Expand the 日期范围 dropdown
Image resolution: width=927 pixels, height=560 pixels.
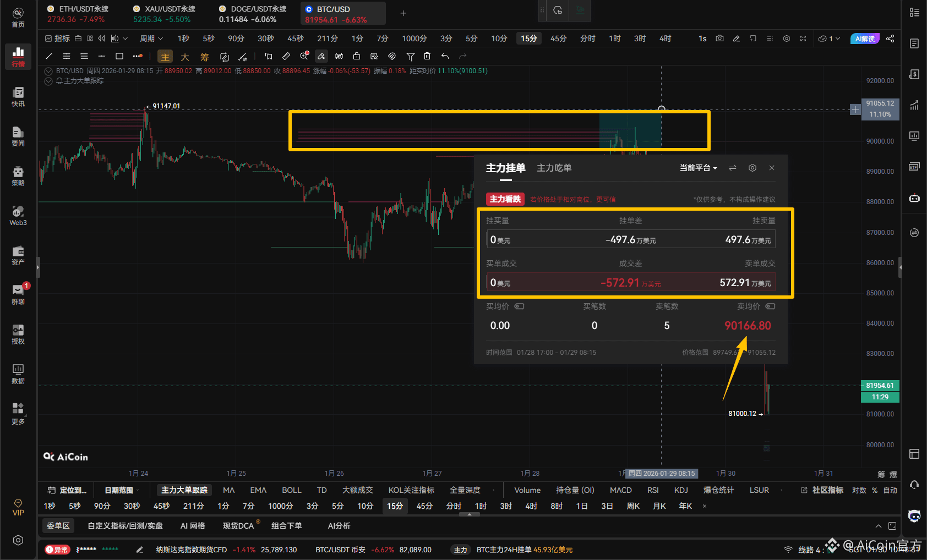click(121, 490)
